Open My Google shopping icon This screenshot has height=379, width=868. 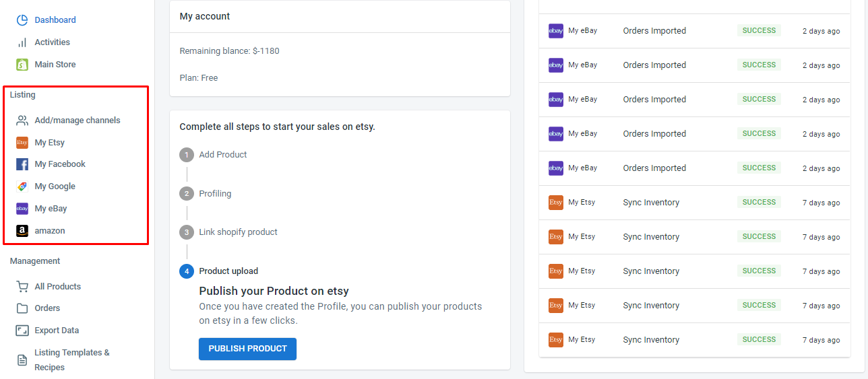click(22, 186)
